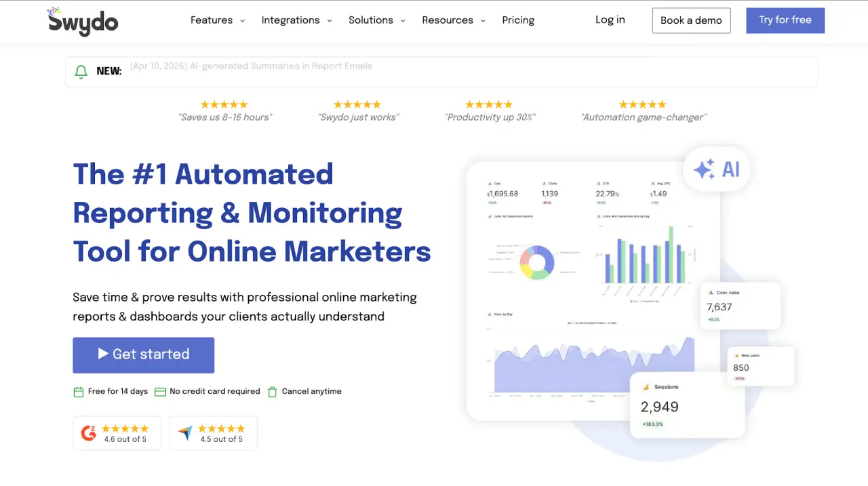Click the Book a demo button
The height and width of the screenshot is (486, 868).
[691, 20]
